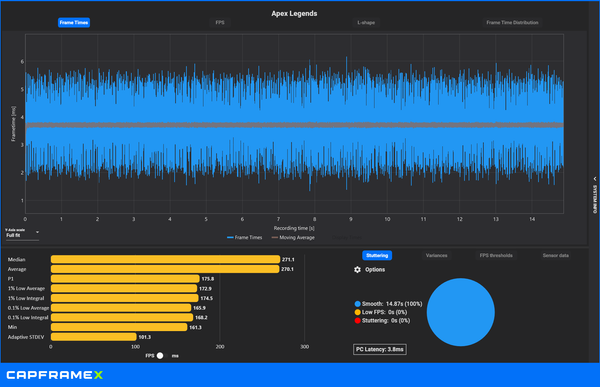Switch to the FPS chart tab

pyautogui.click(x=220, y=23)
